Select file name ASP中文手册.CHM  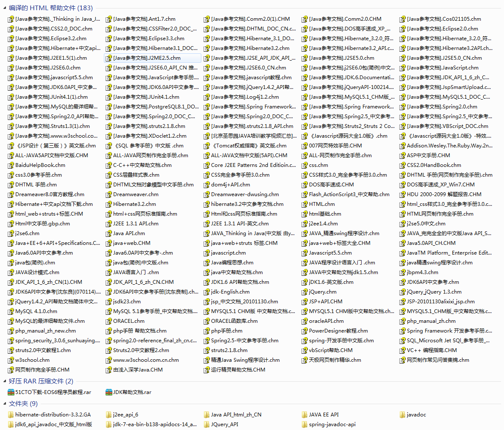(429, 155)
